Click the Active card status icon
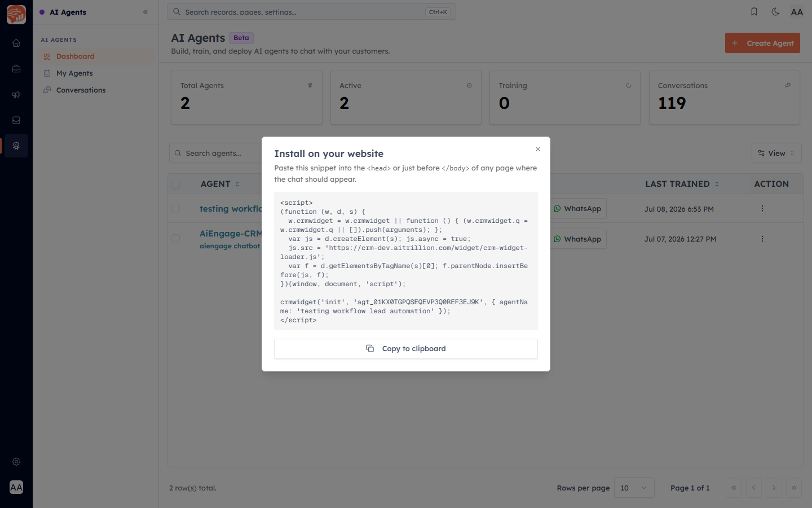This screenshot has width=812, height=508. [x=469, y=85]
